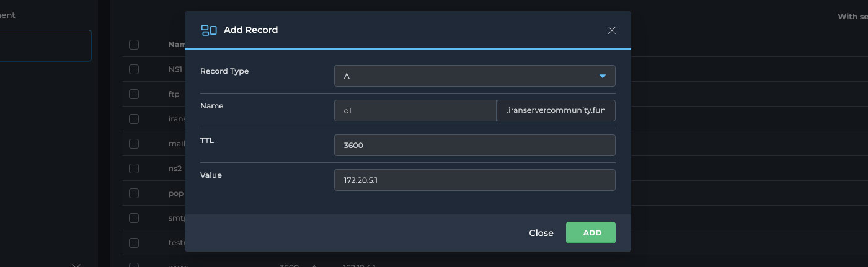Viewport: 868px width, 267px height.
Task: Open the Record Type combo box showing A
Action: point(474,76)
